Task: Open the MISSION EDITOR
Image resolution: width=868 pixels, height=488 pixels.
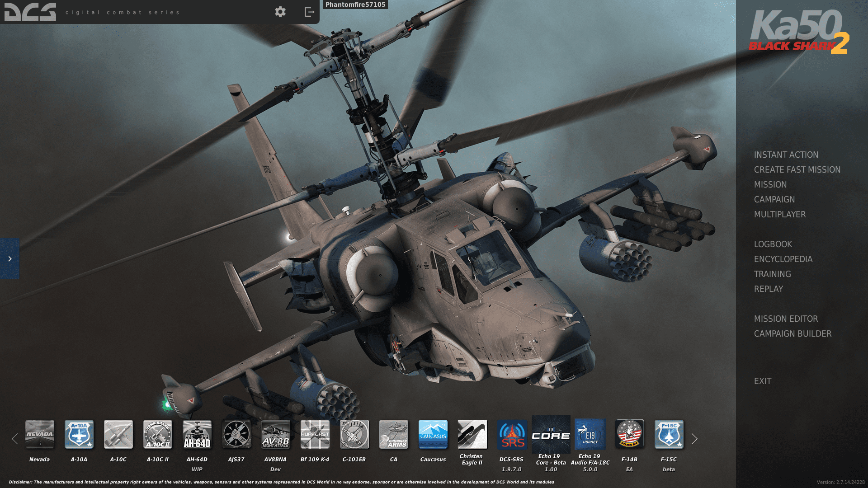Action: (786, 319)
